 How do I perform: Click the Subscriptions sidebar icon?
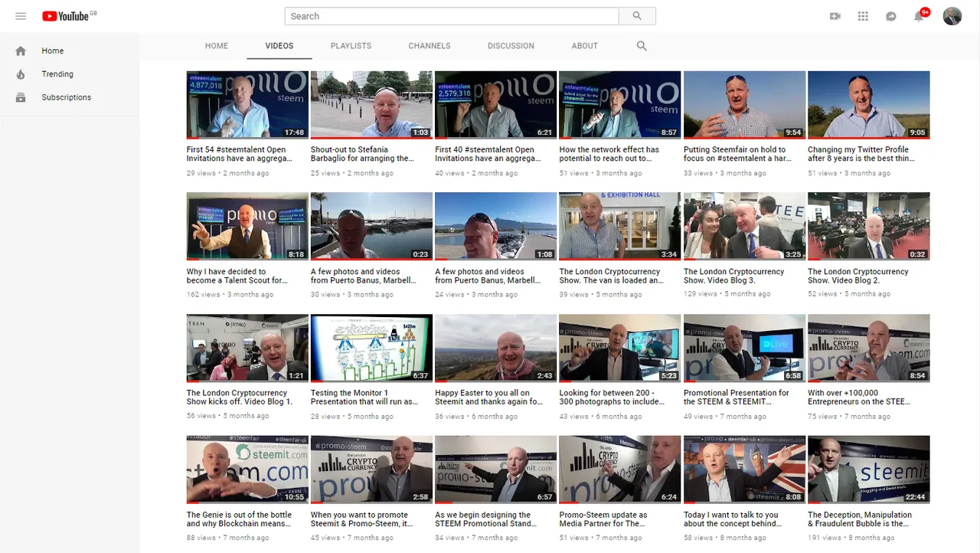(21, 97)
